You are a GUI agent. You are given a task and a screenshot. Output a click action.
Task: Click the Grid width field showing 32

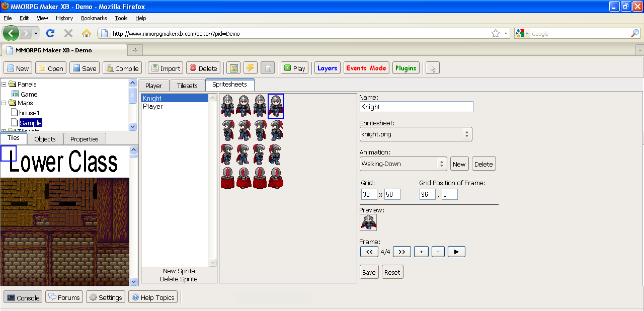pyautogui.click(x=369, y=194)
